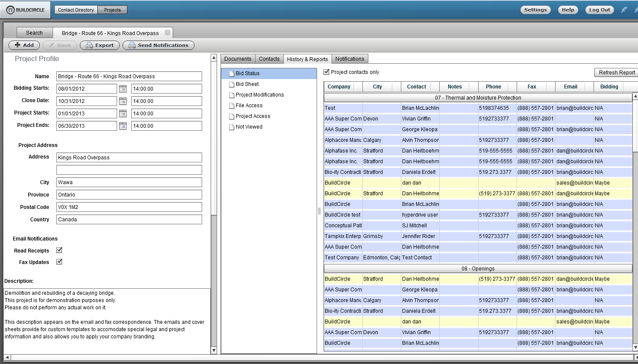This screenshot has width=638, height=364.
Task: Click the Postal Code field
Action: coord(129,207)
